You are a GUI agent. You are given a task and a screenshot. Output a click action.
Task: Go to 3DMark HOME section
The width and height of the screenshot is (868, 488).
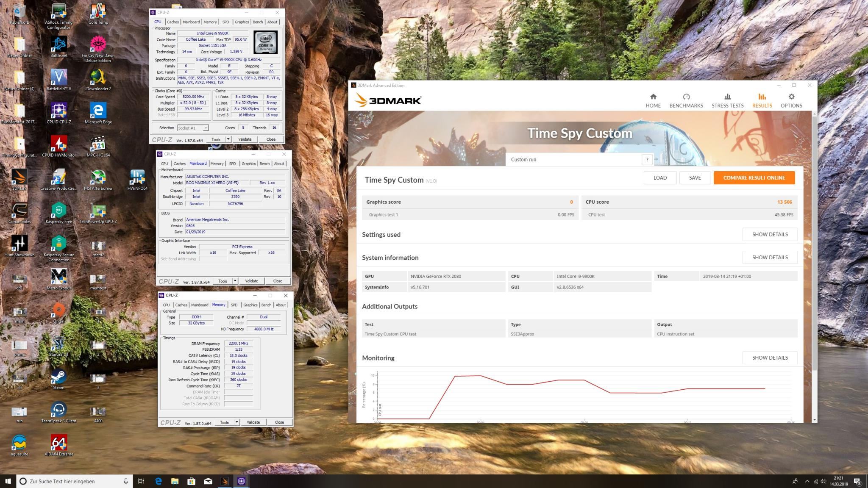[653, 101]
